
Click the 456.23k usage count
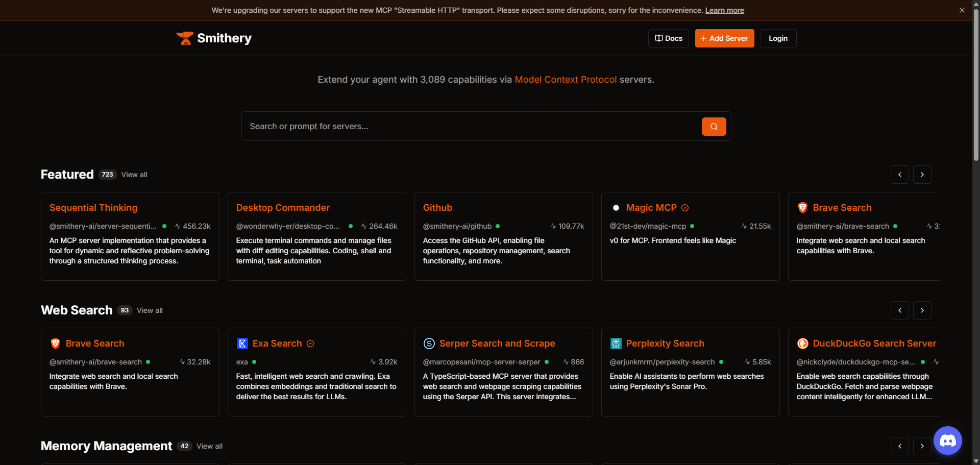[x=197, y=226]
